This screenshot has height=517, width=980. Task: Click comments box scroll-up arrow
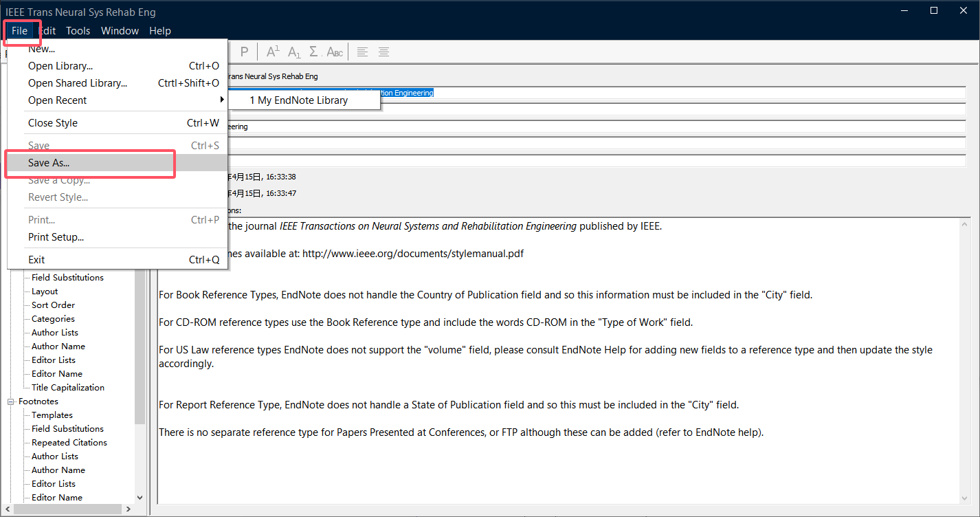point(966,224)
